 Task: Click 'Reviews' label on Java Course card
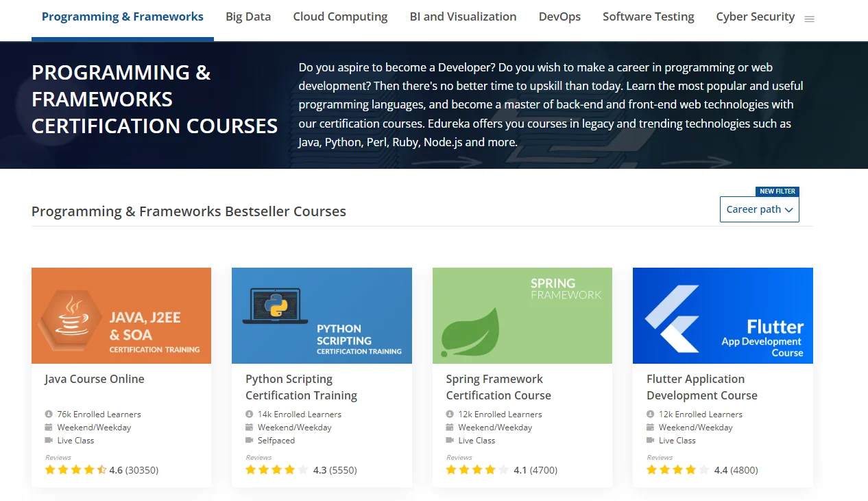pyautogui.click(x=58, y=458)
